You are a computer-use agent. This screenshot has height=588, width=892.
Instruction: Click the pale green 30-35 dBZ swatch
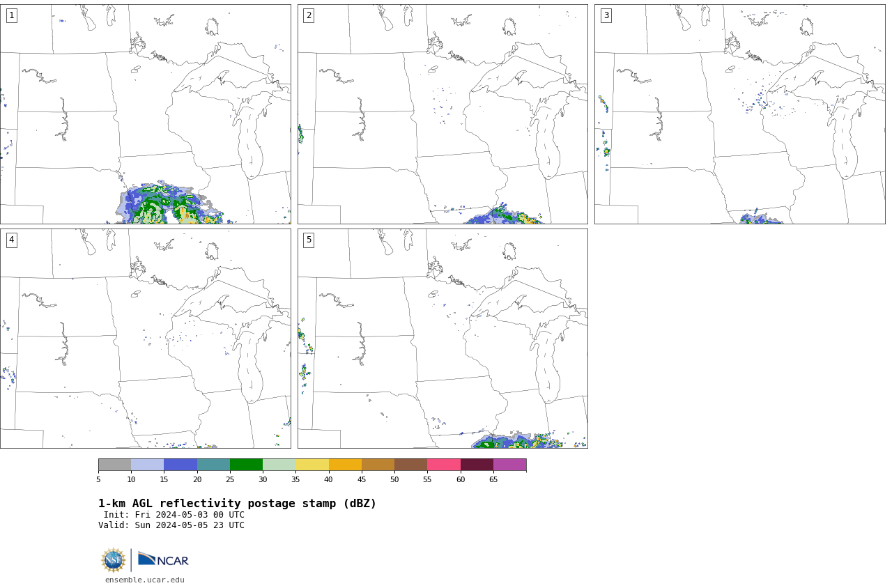(x=279, y=465)
